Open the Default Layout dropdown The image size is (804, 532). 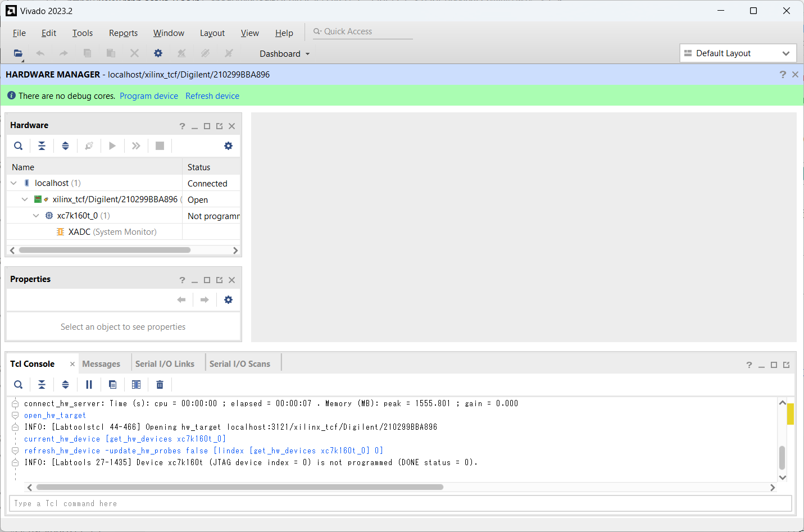click(738, 53)
